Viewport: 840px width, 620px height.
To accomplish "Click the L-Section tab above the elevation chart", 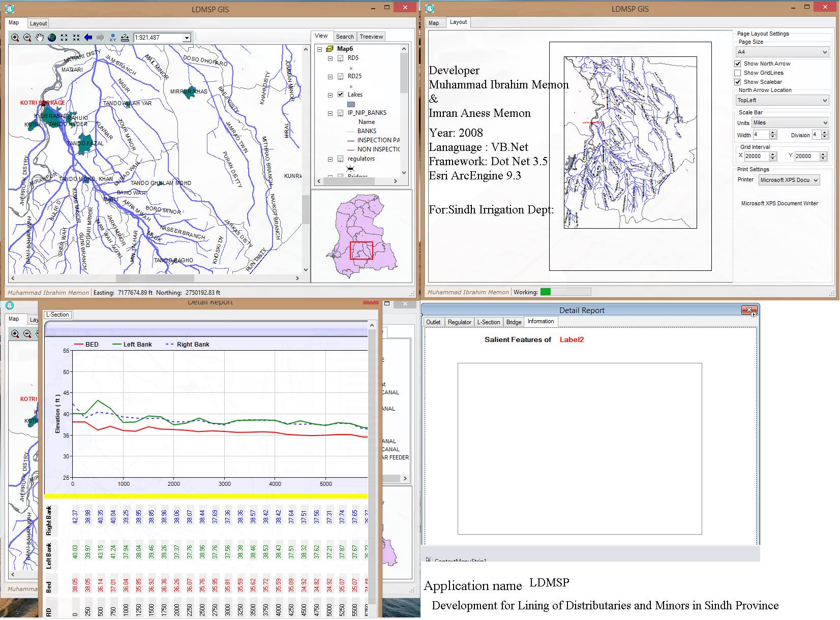I will point(57,315).
